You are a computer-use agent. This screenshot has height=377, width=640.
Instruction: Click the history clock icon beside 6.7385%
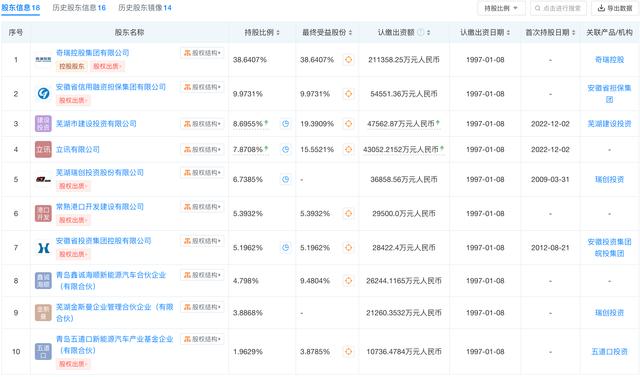(286, 180)
